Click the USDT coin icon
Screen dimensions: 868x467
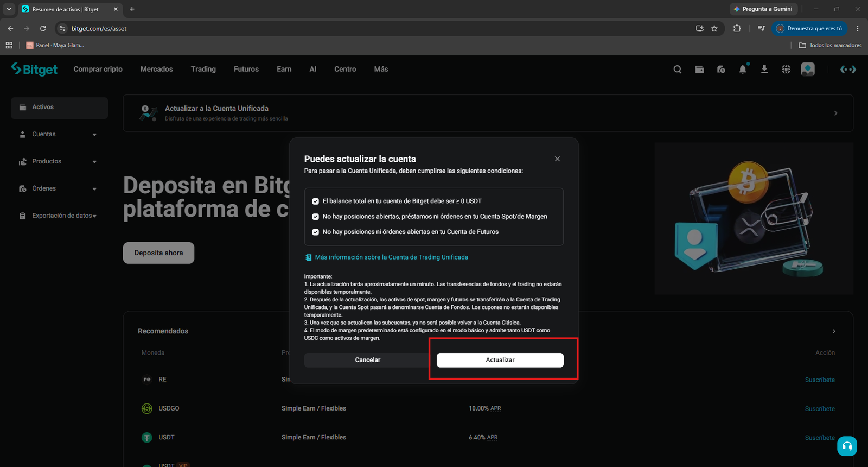[147, 437]
